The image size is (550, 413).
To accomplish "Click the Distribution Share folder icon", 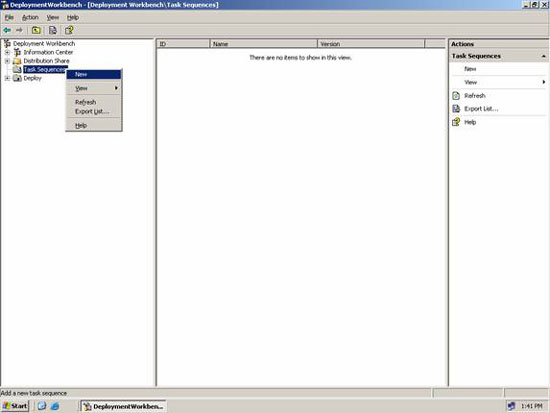I will pyautogui.click(x=17, y=61).
